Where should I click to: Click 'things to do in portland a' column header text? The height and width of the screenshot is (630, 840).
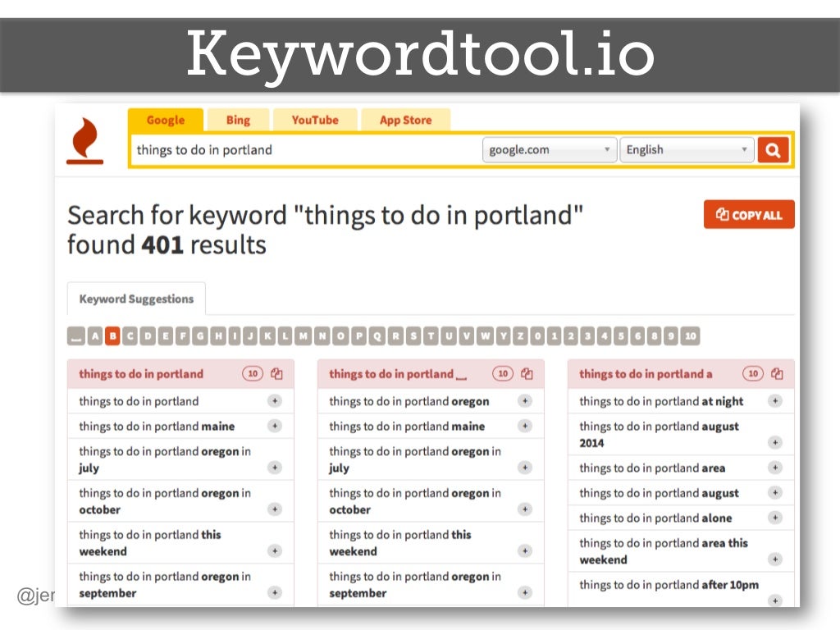[x=646, y=374]
